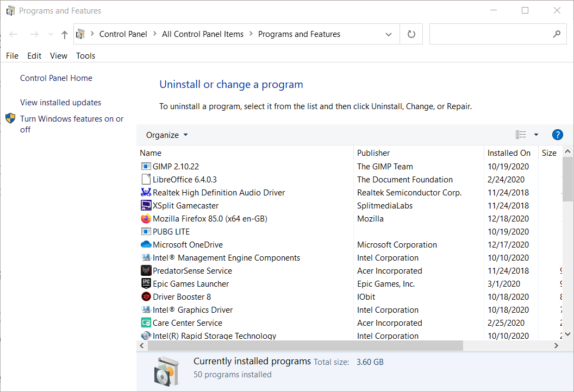Go up one level with up arrow
574x392 pixels.
coord(65,34)
